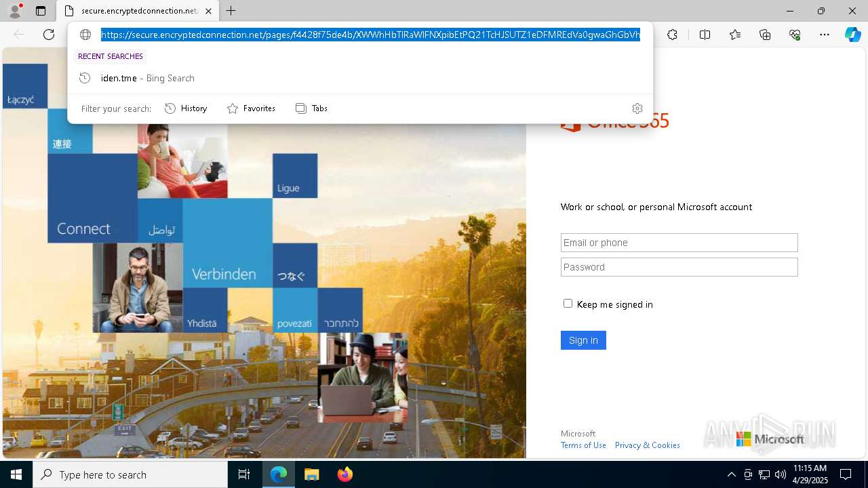Click the Email or phone field

[679, 243]
